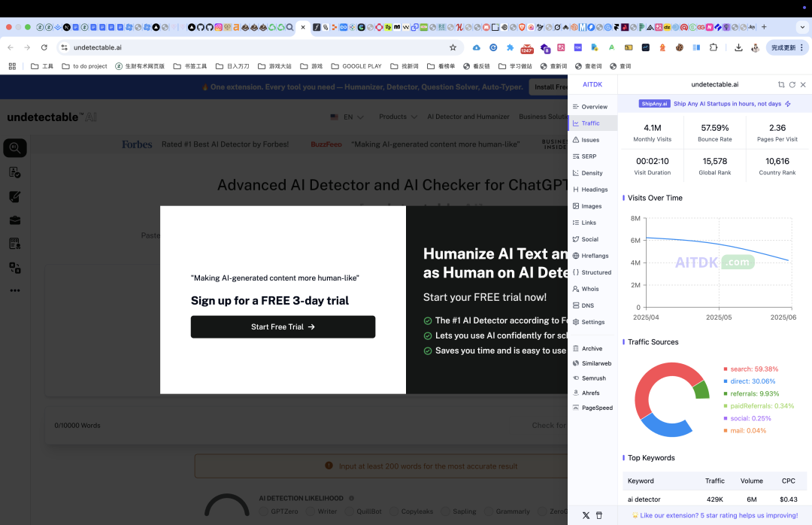The image size is (812, 525).
Task: Select the QuillBot detector option
Action: [363, 511]
